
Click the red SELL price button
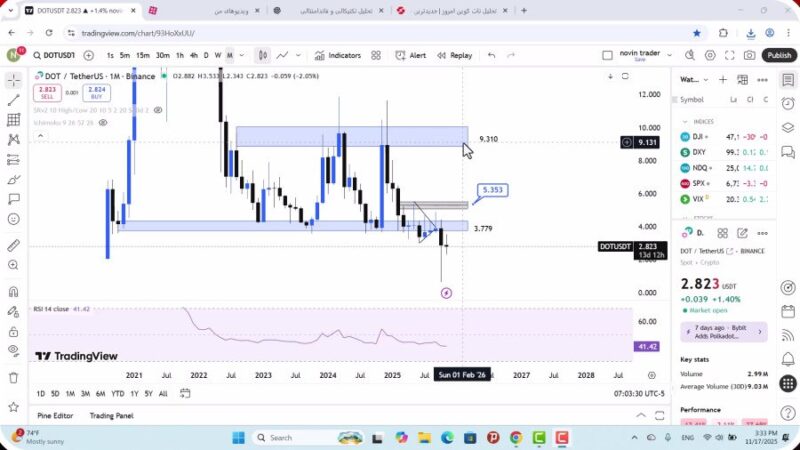[x=46, y=93]
